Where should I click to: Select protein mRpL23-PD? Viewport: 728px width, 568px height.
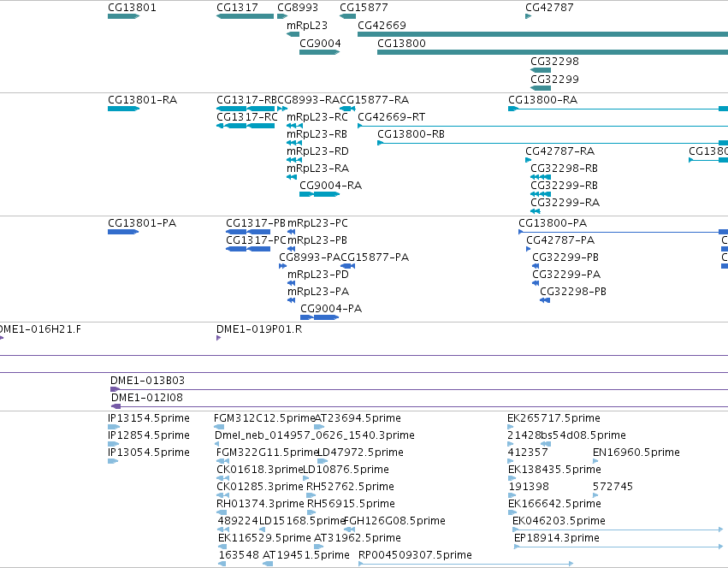tap(318, 275)
